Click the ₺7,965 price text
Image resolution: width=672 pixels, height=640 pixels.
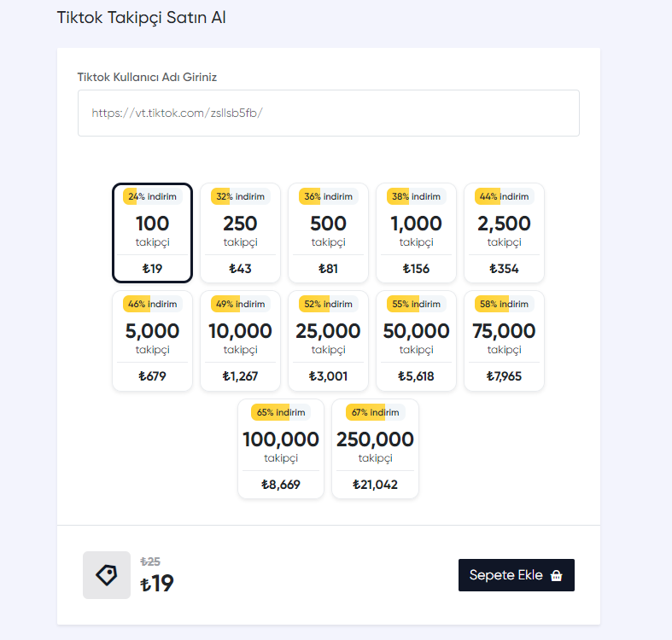pos(504,376)
